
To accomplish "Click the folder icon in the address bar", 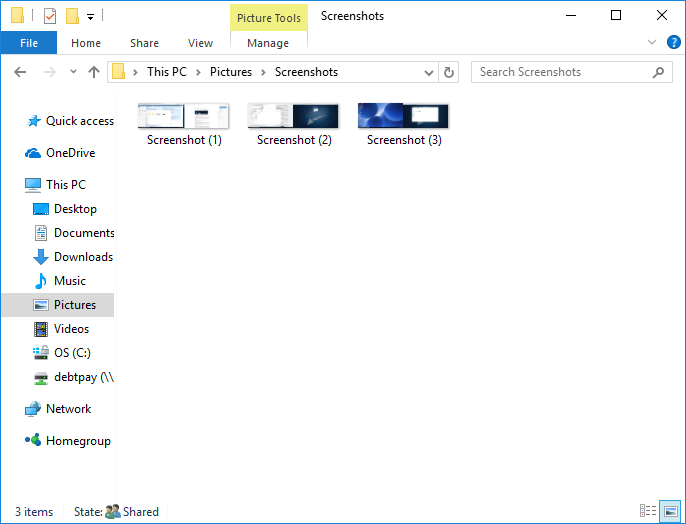I will coord(119,71).
